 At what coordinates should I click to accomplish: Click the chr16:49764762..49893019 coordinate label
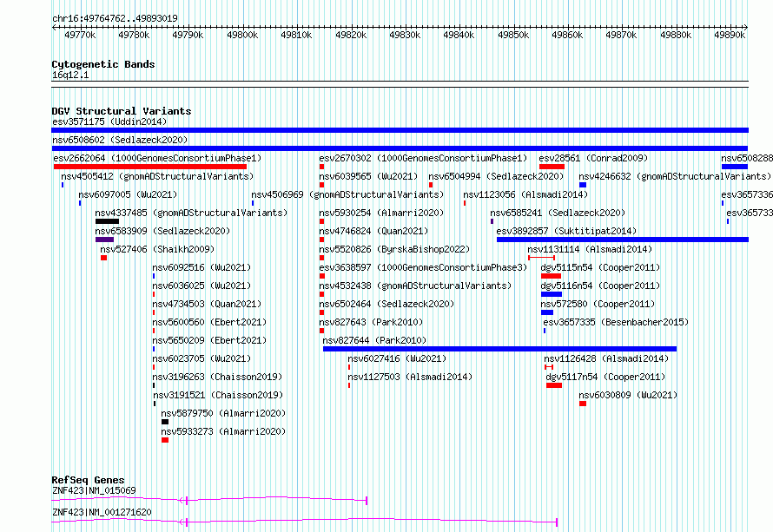pos(115,18)
